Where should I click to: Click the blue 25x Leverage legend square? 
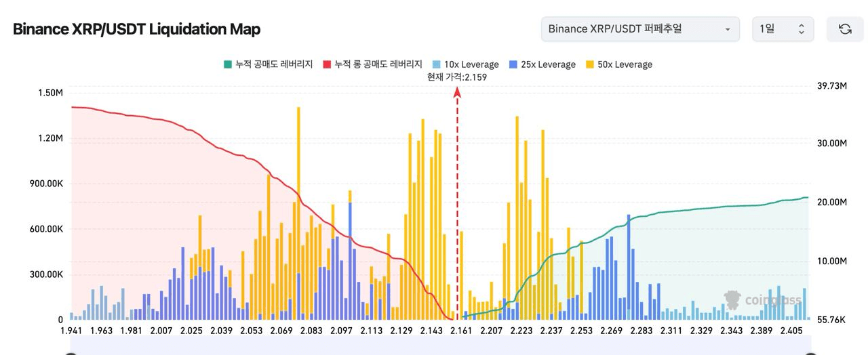click(513, 64)
